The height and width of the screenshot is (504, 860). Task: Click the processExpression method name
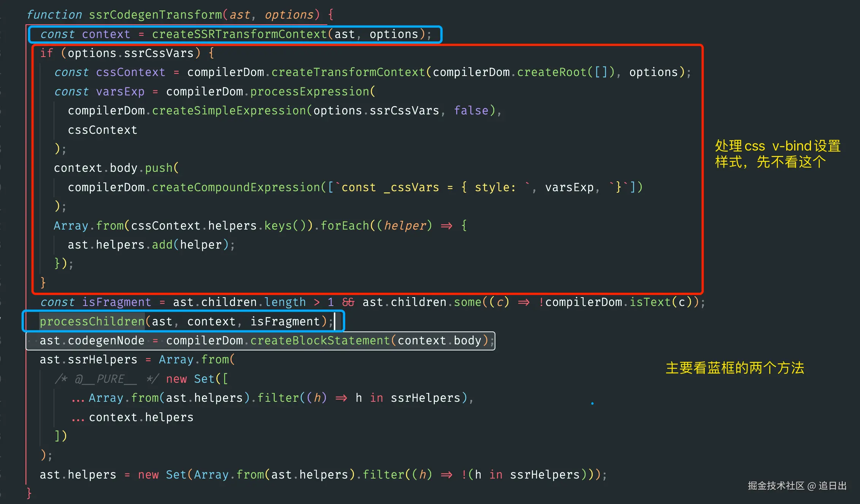tap(309, 92)
